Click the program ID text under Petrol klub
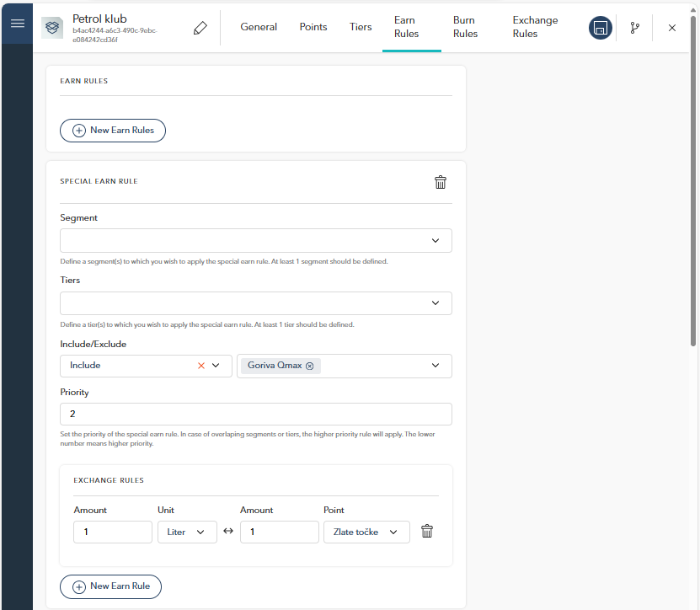Image resolution: width=700 pixels, height=610 pixels. (115, 35)
